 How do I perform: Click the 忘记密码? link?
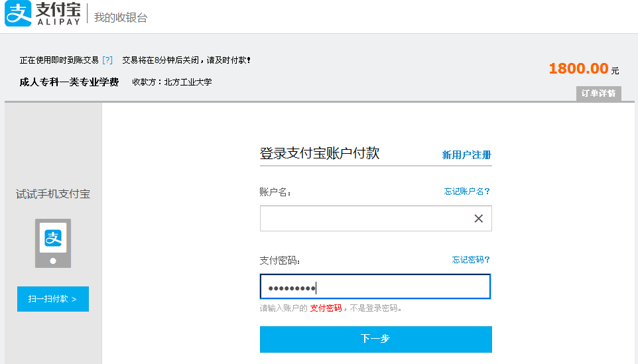click(x=471, y=260)
